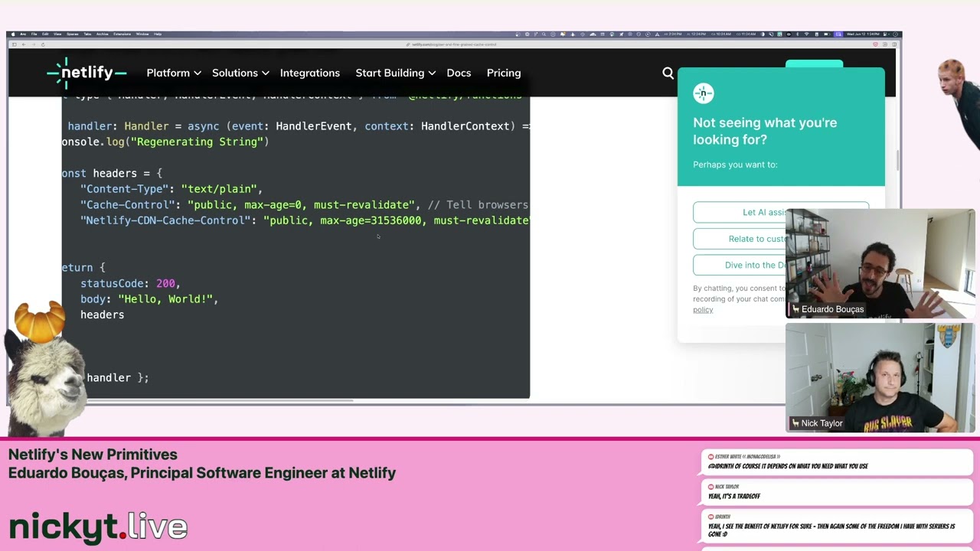The width and height of the screenshot is (980, 551).
Task: Toggle the Arc sidebar icon
Action: coord(15,44)
